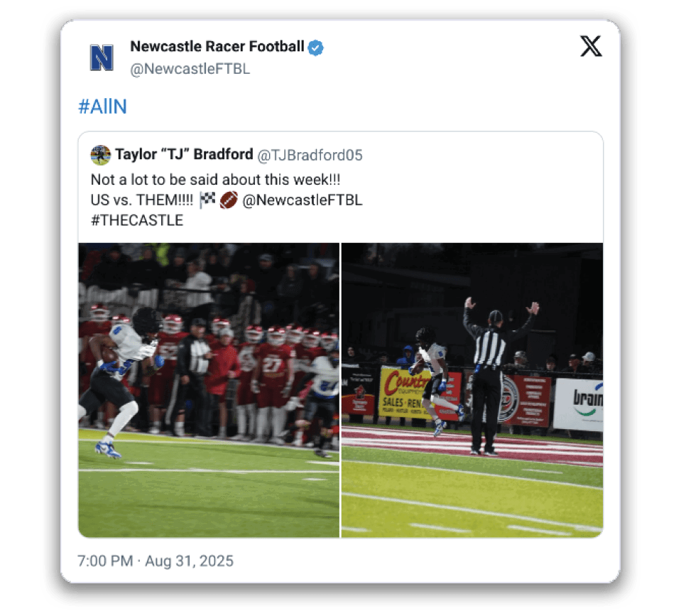Open the Newcastle Racer Football account name
Image resolution: width=681 pixels, height=616 pixels.
tap(217, 47)
